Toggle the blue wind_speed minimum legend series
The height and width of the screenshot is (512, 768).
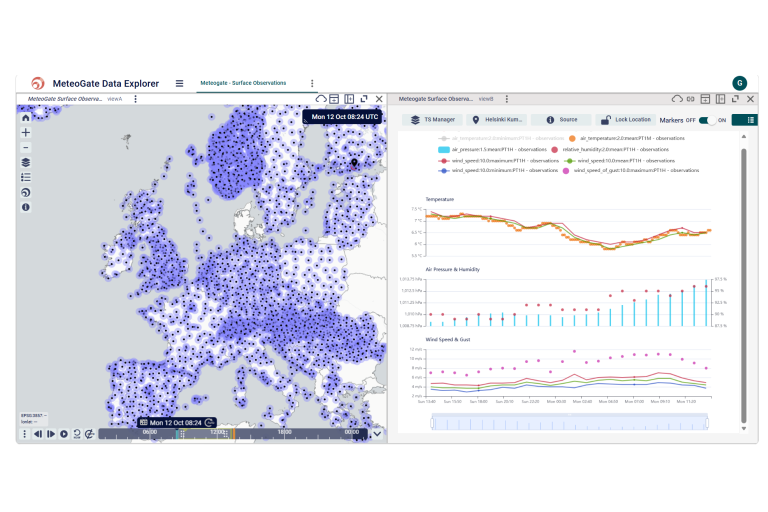click(x=498, y=171)
